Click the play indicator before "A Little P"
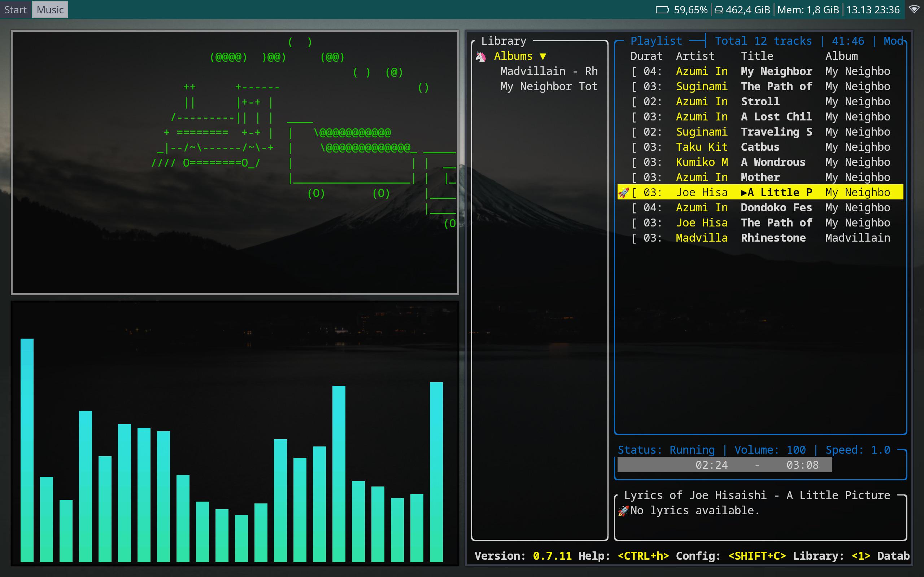 pos(744,192)
